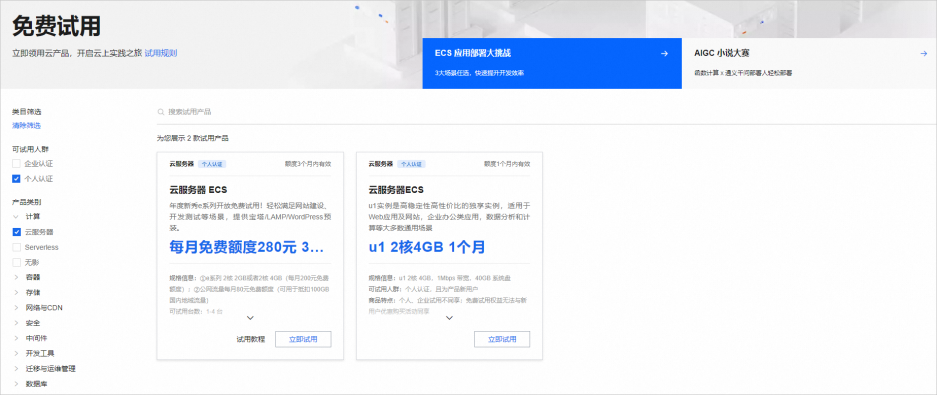Screen dimensions: 937x395
Task: Click the 云服务器 ECS card title
Action: [198, 190]
